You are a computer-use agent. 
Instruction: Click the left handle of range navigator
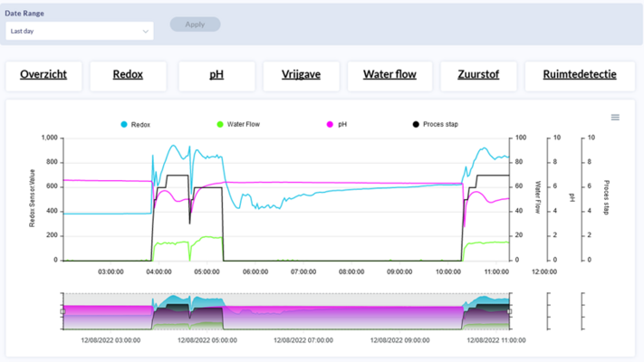[62, 310]
